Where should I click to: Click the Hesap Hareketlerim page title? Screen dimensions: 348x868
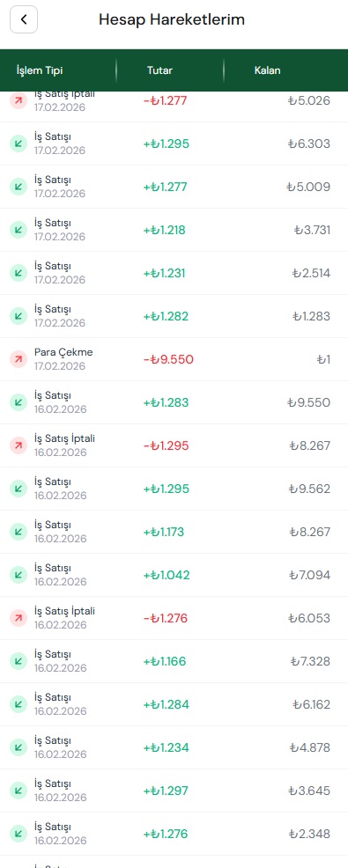172,20
